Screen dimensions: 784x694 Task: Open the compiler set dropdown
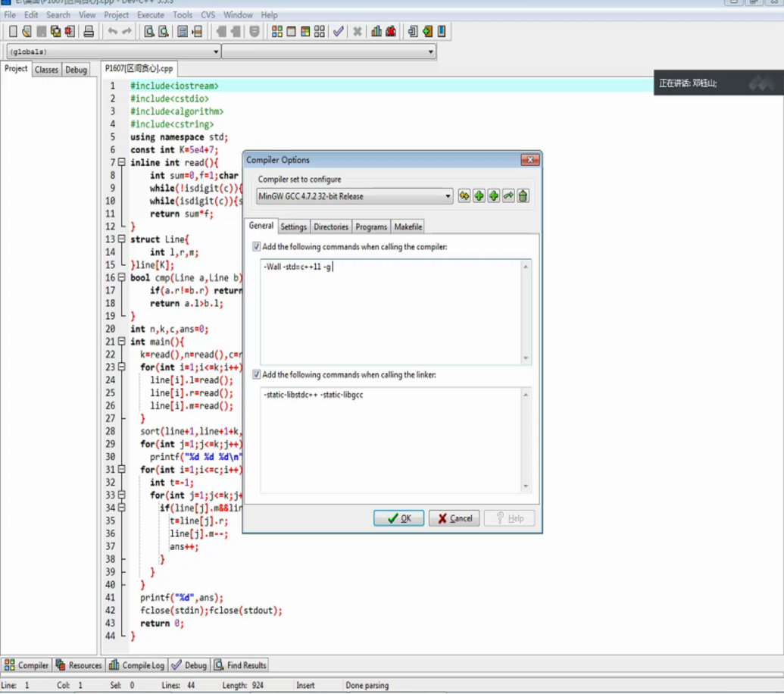[448, 196]
